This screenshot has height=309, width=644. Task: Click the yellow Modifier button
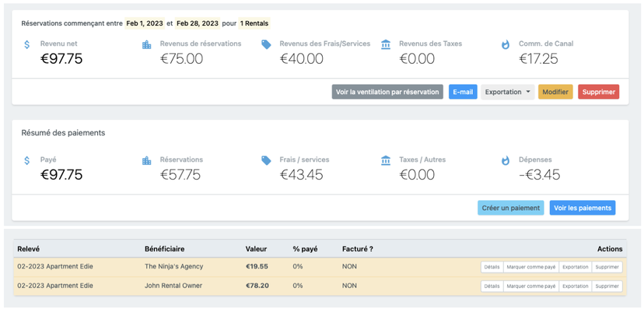coord(555,92)
